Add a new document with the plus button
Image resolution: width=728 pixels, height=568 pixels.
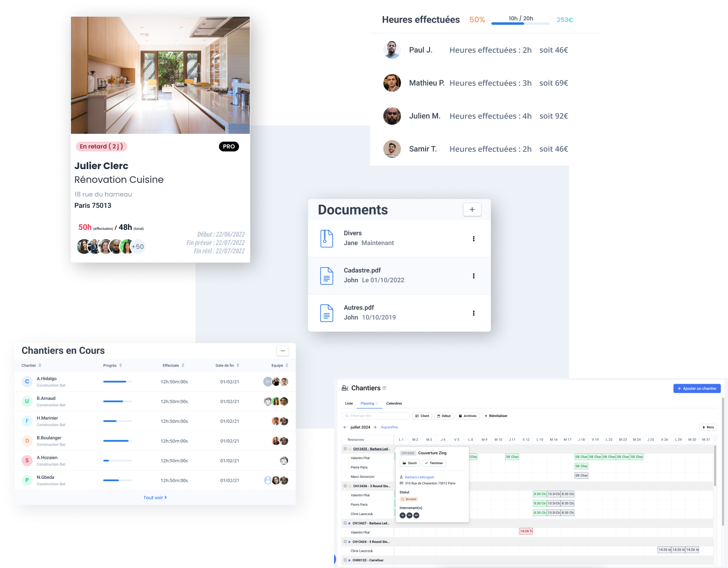pyautogui.click(x=472, y=209)
